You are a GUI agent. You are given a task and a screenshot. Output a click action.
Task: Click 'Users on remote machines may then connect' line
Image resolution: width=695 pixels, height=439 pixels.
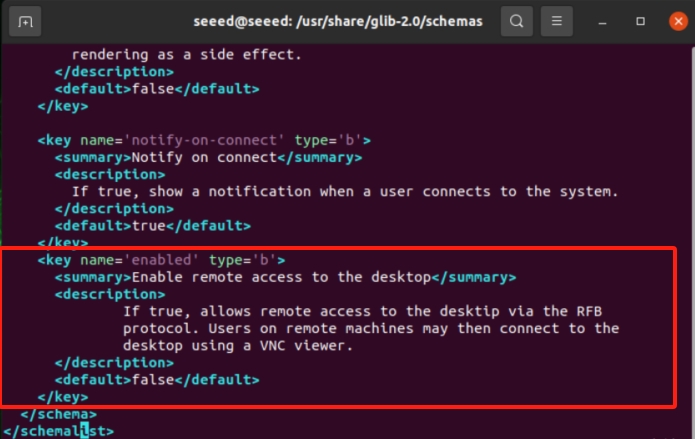pos(371,329)
